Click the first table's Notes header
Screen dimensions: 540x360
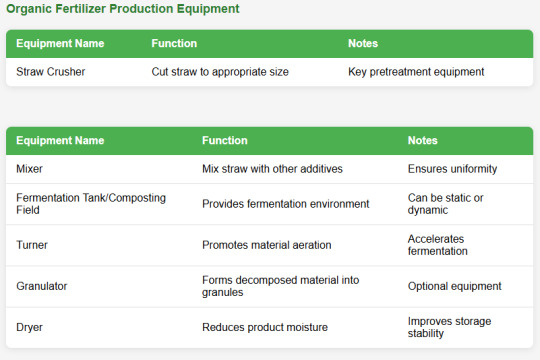(363, 43)
